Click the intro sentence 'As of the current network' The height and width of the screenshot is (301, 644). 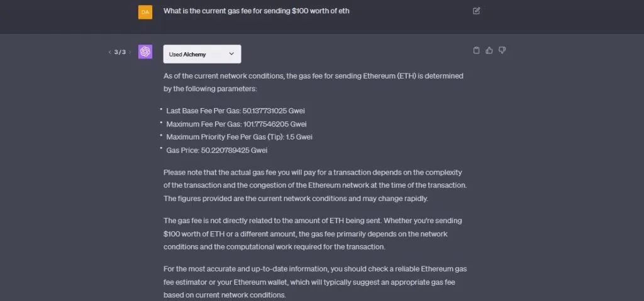[313, 82]
